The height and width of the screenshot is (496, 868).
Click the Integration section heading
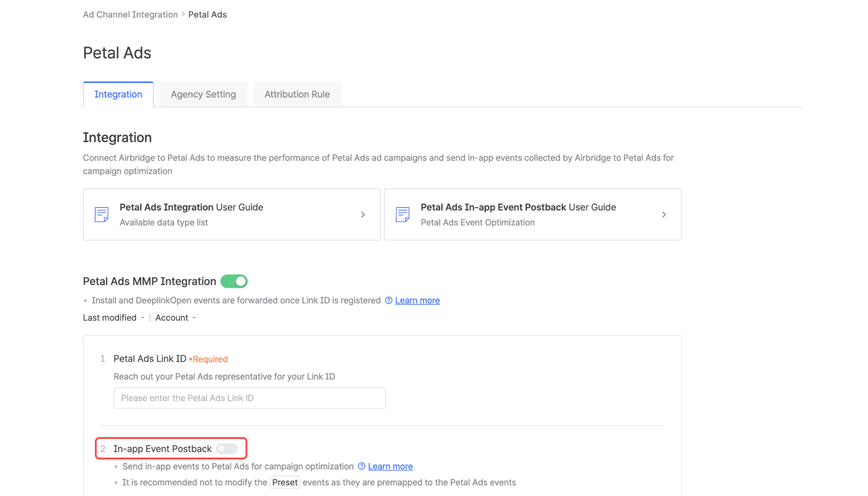117,138
